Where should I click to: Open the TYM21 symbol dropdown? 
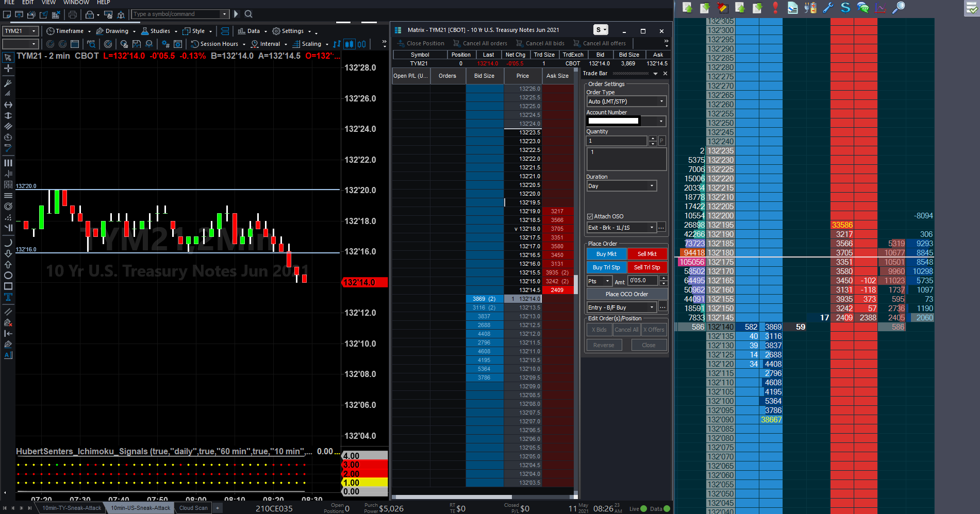coord(20,31)
